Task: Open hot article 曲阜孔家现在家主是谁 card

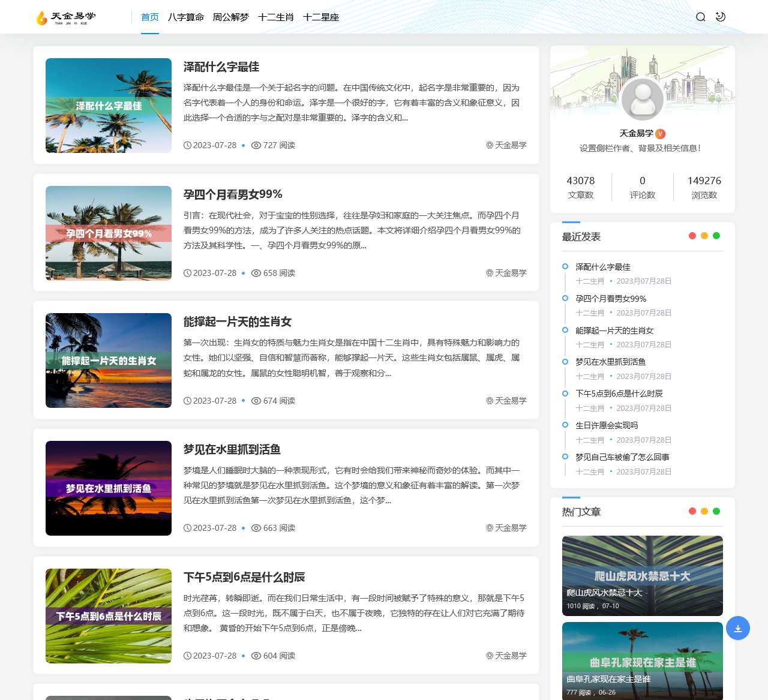Action: click(x=643, y=661)
